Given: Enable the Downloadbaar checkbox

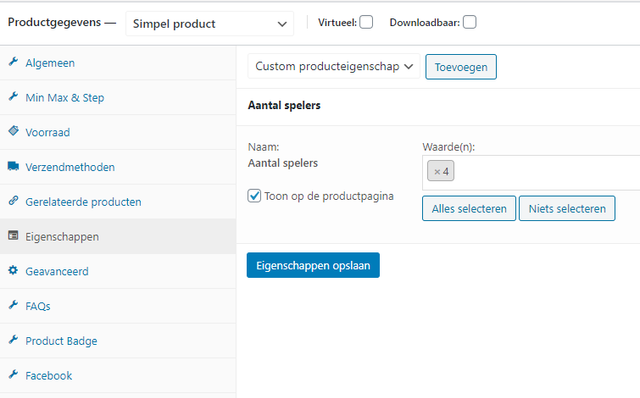Looking at the screenshot, I should (469, 22).
